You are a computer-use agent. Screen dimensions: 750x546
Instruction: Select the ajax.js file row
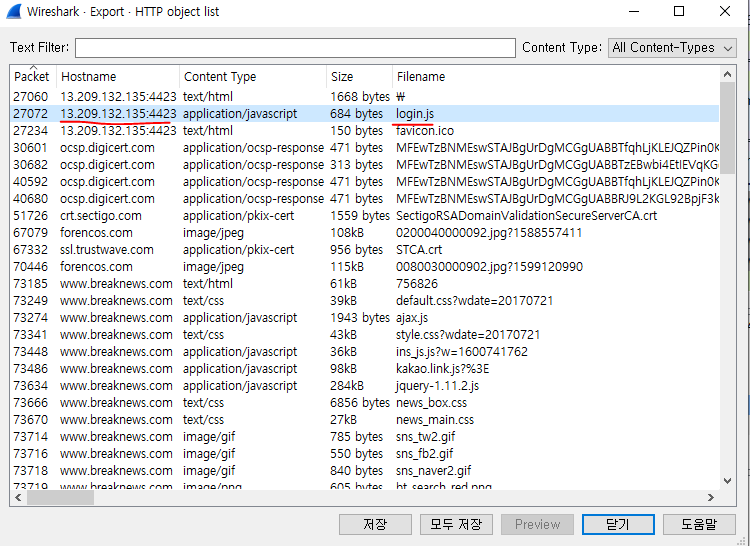(364, 317)
